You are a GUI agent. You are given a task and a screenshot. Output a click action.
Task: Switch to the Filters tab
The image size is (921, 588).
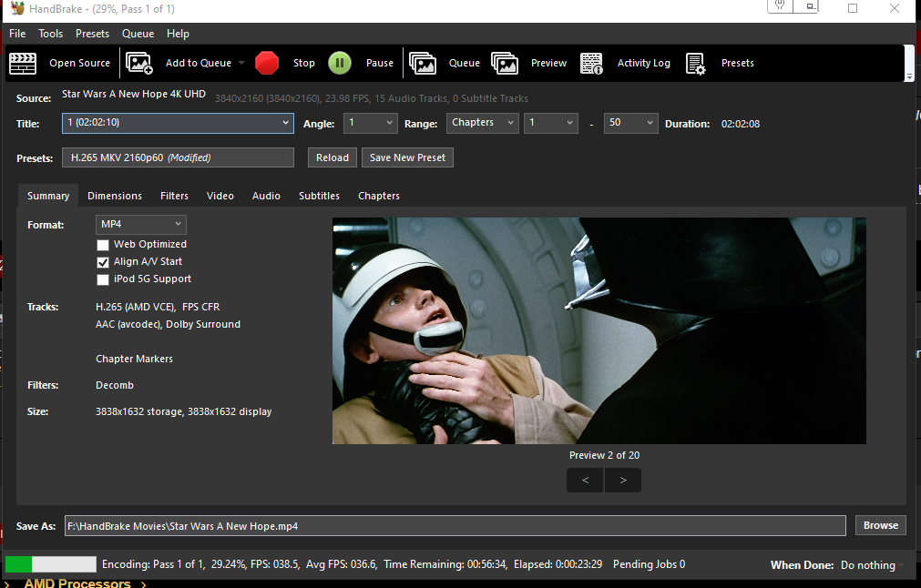pyautogui.click(x=174, y=196)
